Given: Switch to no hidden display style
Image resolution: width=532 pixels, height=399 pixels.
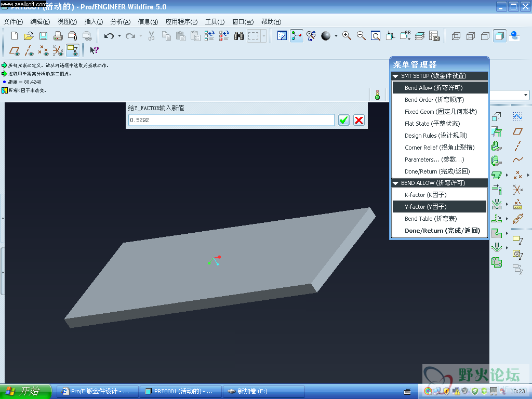Looking at the screenshot, I should coord(485,36).
